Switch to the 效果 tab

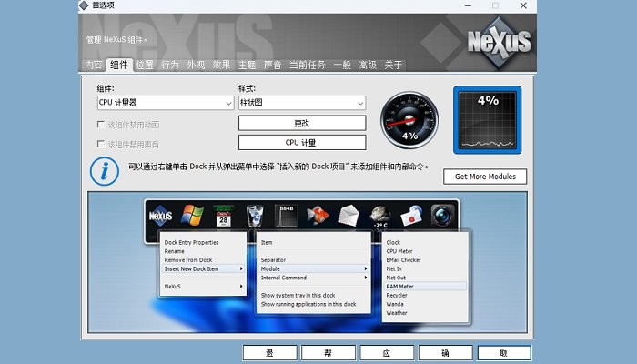[x=221, y=65]
